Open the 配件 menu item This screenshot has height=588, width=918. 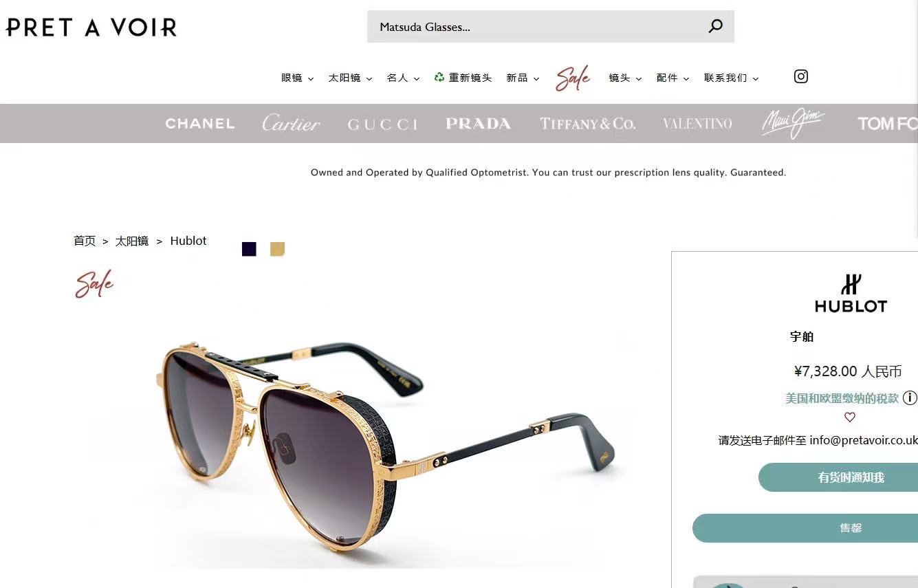pos(673,78)
